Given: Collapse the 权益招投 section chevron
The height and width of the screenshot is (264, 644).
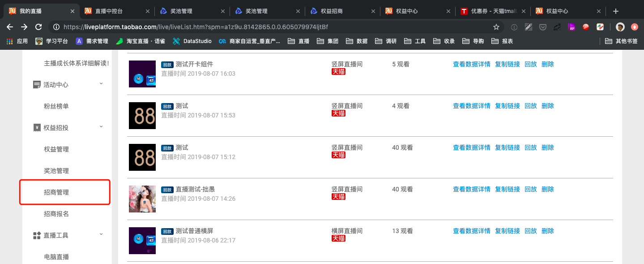Looking at the screenshot, I should point(101,127).
